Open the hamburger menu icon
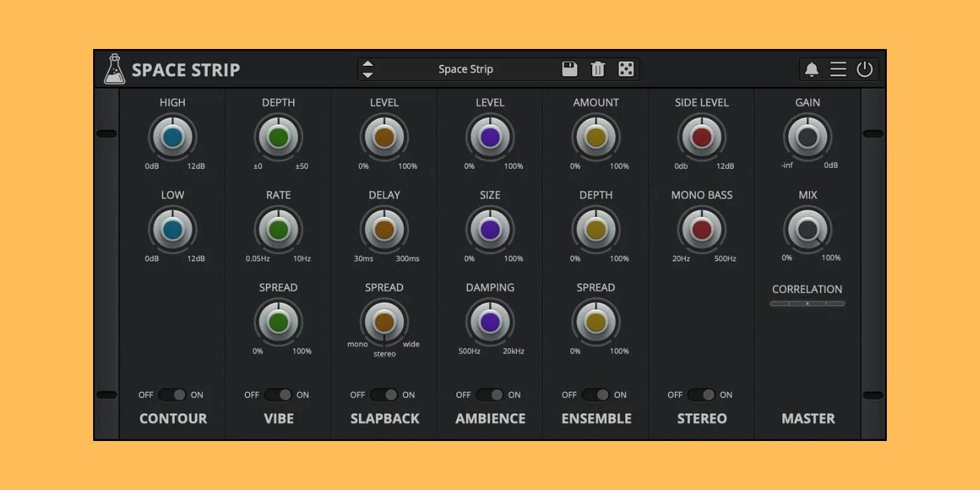Screen dimensions: 980x490 (838, 69)
